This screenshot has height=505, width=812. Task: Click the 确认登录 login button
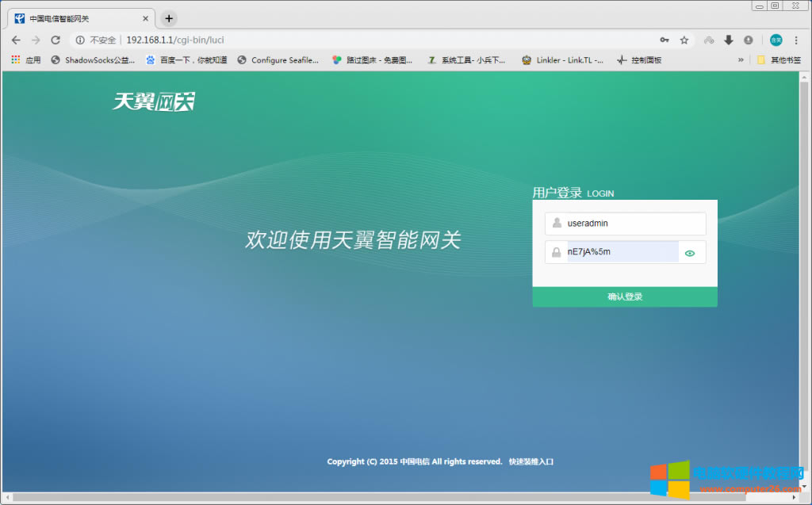tap(625, 296)
